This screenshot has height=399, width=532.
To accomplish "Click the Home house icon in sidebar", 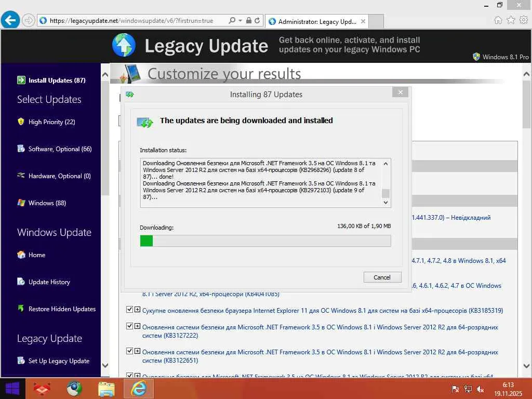I will pyautogui.click(x=21, y=255).
